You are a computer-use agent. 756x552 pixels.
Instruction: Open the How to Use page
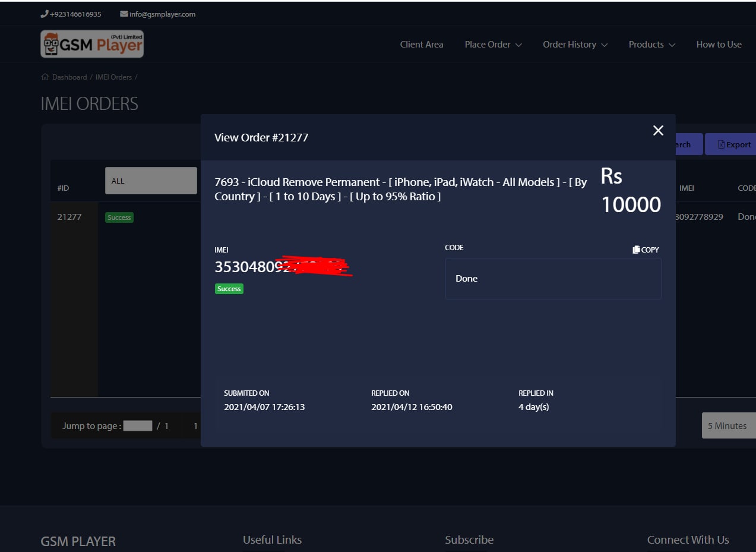(x=719, y=45)
